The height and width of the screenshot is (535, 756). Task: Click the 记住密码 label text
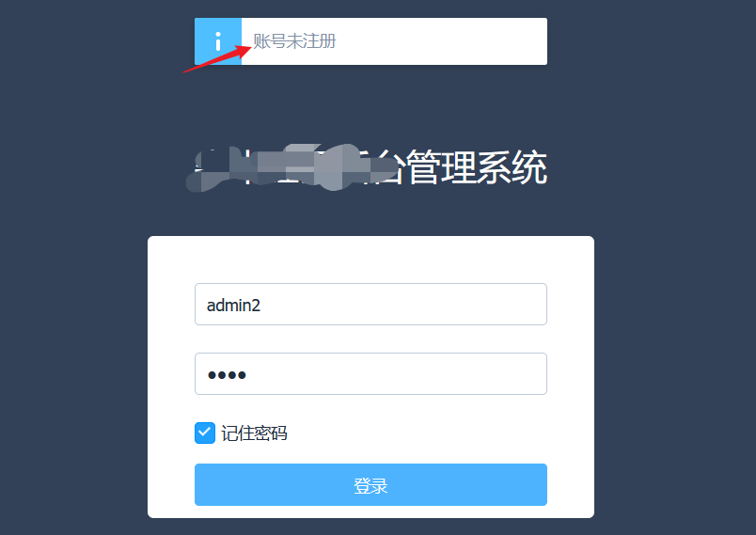click(x=254, y=433)
